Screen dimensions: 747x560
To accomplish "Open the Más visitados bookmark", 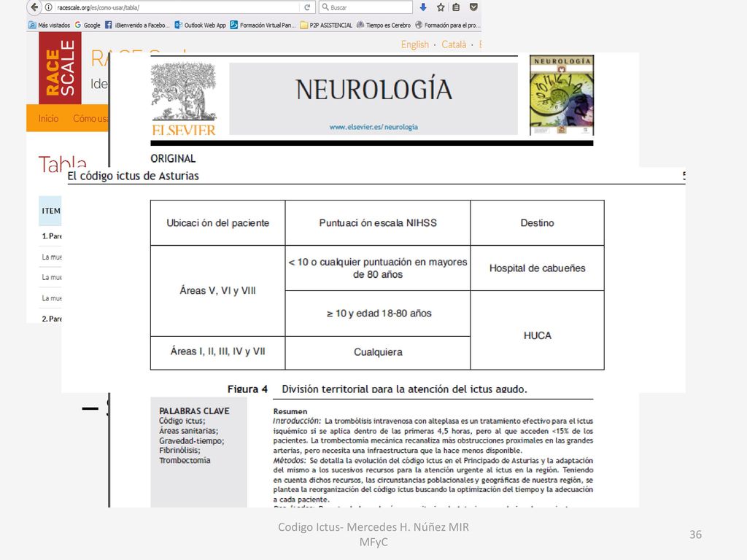I will (49, 26).
